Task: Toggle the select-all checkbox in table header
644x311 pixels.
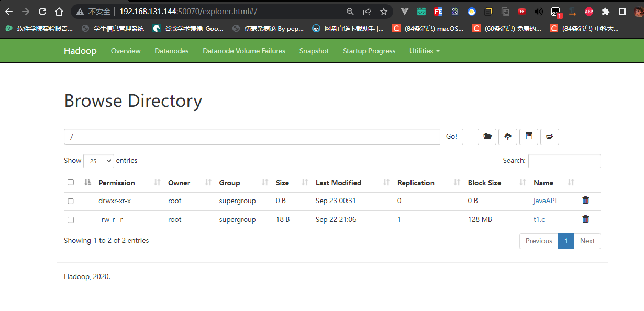Action: [71, 182]
